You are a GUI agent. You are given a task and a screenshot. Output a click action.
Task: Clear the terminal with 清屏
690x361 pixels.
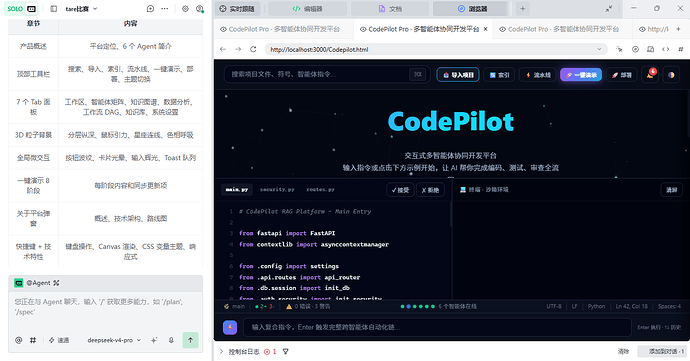[672, 190]
